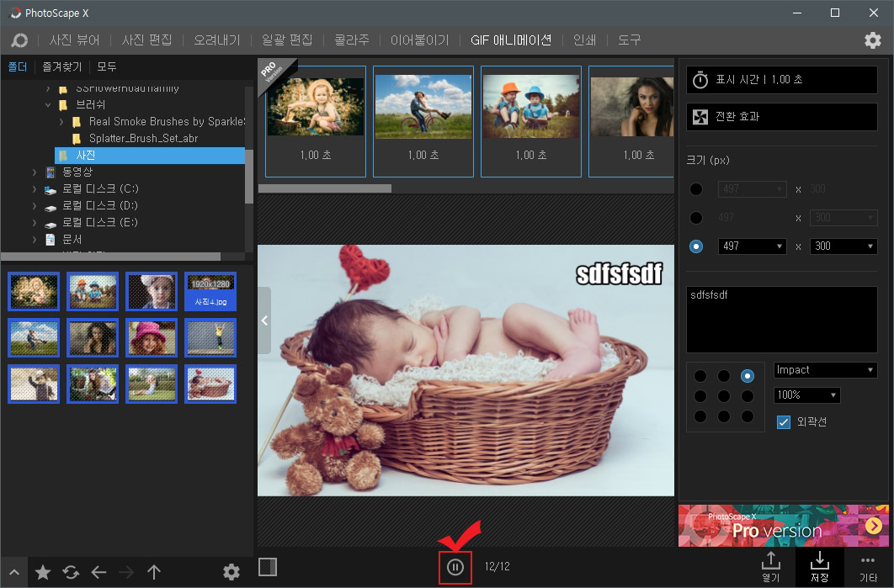The width and height of the screenshot is (894, 588).
Task: Select the first size radio button
Action: click(x=696, y=189)
